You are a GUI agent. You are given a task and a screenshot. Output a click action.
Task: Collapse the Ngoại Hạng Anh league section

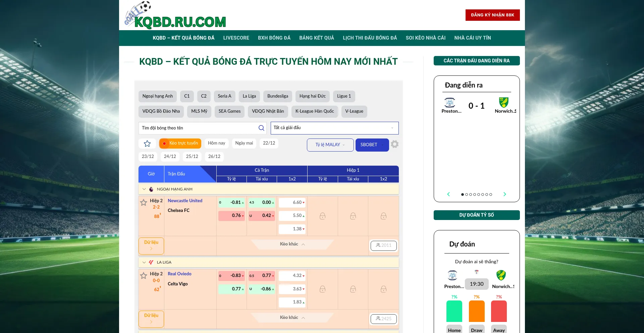(x=144, y=189)
